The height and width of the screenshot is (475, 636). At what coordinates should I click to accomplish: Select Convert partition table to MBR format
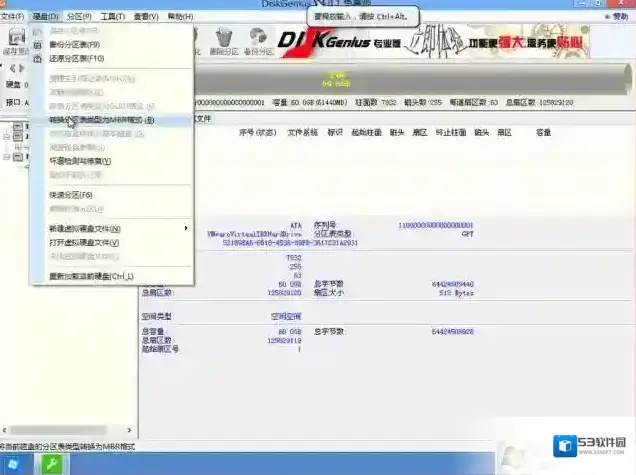[x=101, y=120]
